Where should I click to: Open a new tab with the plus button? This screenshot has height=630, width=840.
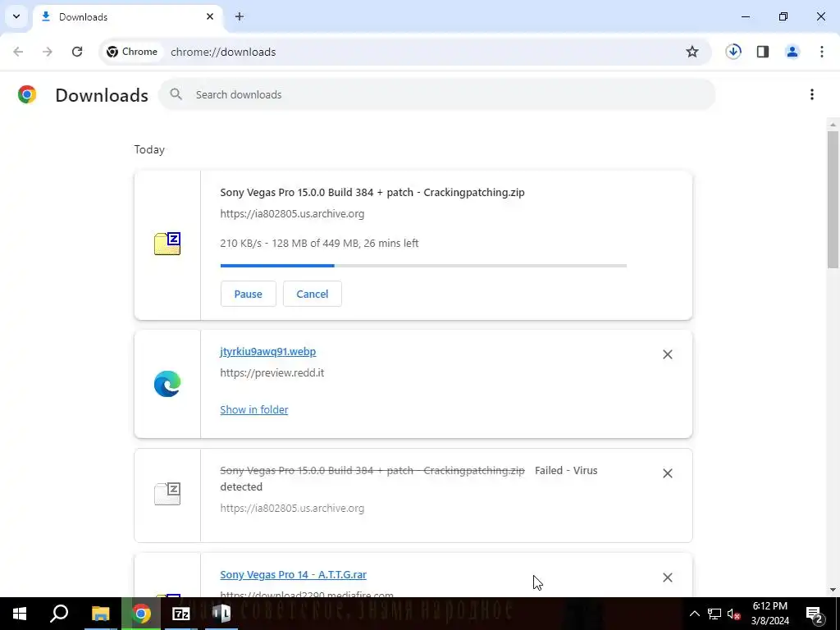click(x=240, y=16)
